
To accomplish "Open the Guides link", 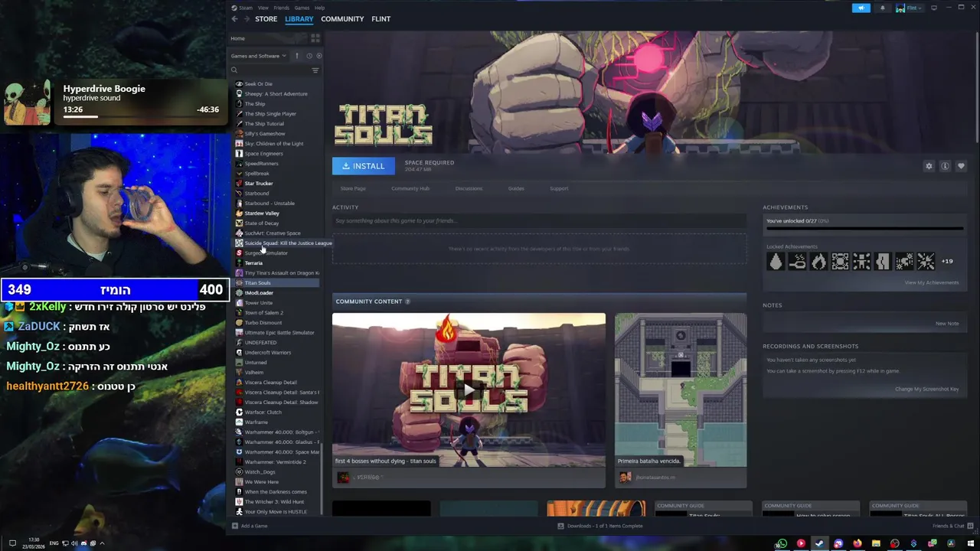I will (x=516, y=188).
